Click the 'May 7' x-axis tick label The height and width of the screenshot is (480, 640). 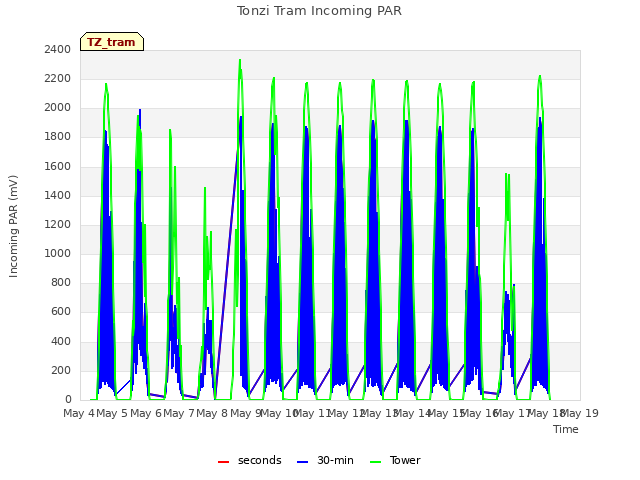click(179, 413)
